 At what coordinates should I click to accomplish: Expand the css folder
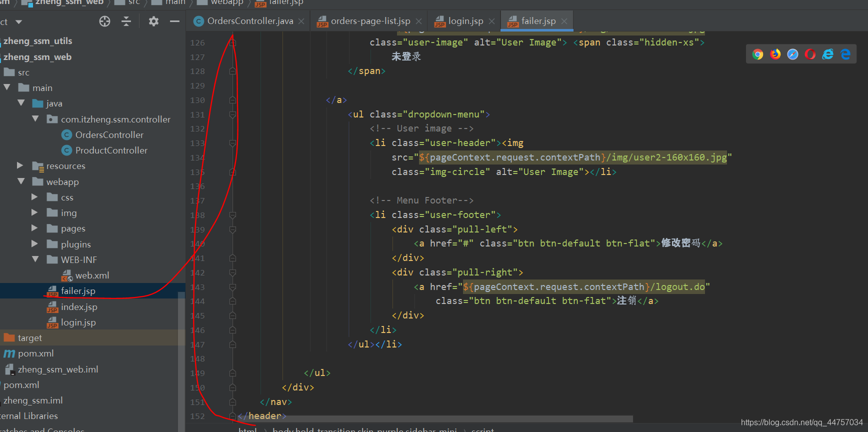[34, 197]
